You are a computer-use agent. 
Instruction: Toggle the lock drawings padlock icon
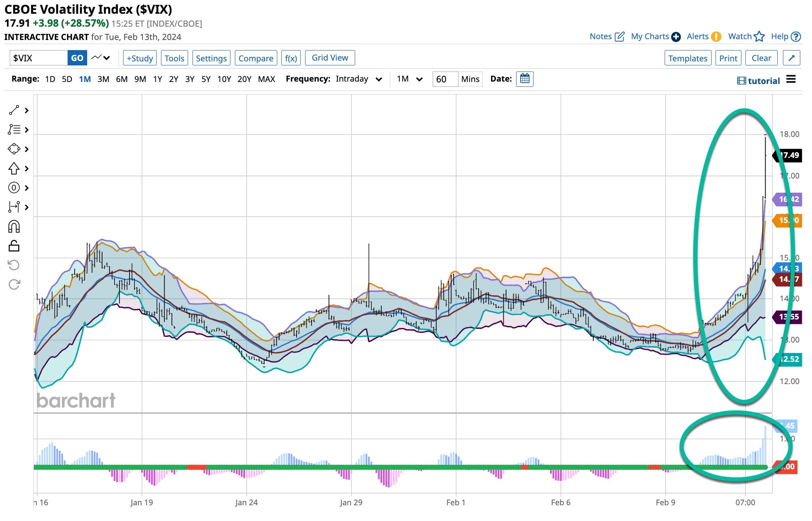14,246
